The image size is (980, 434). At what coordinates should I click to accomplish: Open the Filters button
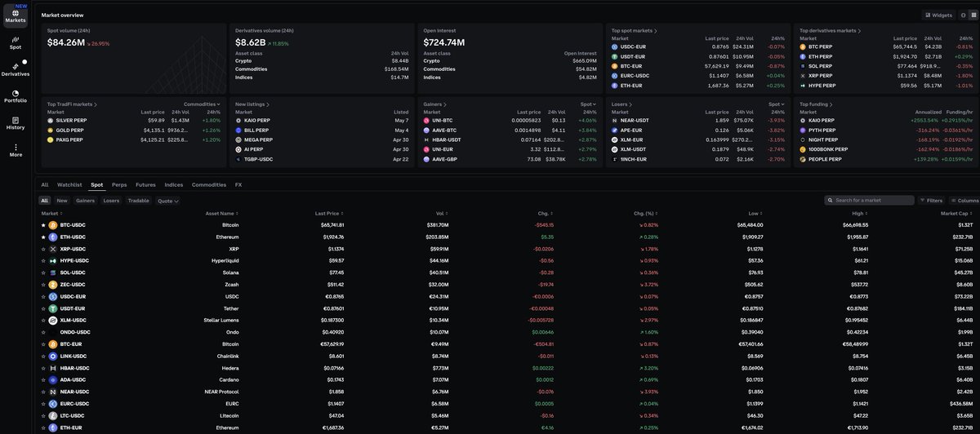[932, 200]
